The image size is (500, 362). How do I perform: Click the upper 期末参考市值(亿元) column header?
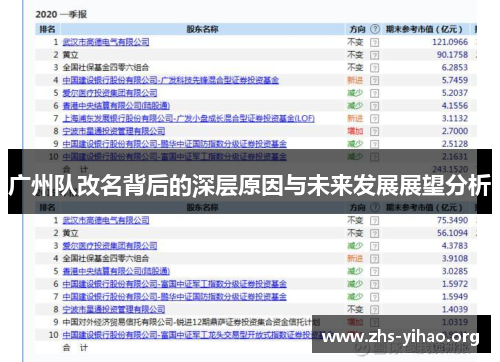tap(424, 29)
